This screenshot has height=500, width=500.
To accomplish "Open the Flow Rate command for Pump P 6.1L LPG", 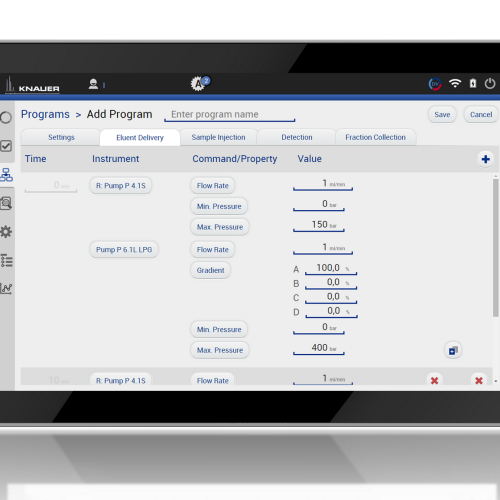I will (x=213, y=250).
